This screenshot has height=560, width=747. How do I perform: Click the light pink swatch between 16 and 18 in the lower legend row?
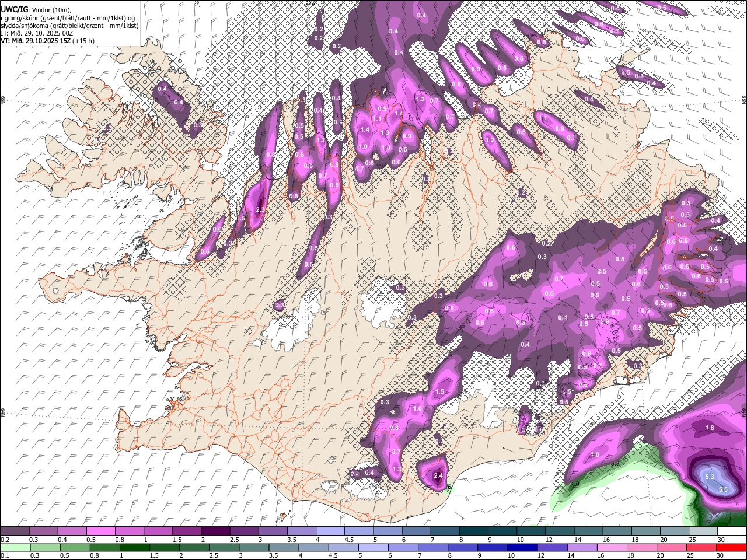click(612, 547)
